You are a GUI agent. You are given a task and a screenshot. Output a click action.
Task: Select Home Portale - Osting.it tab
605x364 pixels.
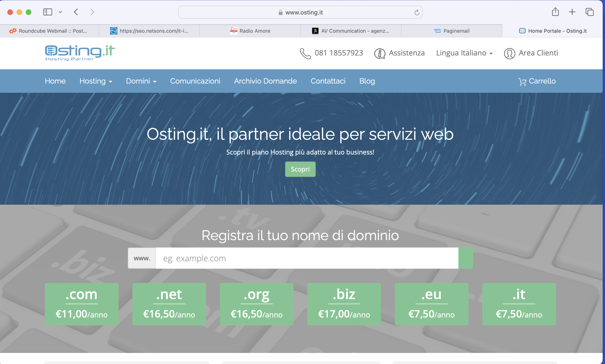552,31
